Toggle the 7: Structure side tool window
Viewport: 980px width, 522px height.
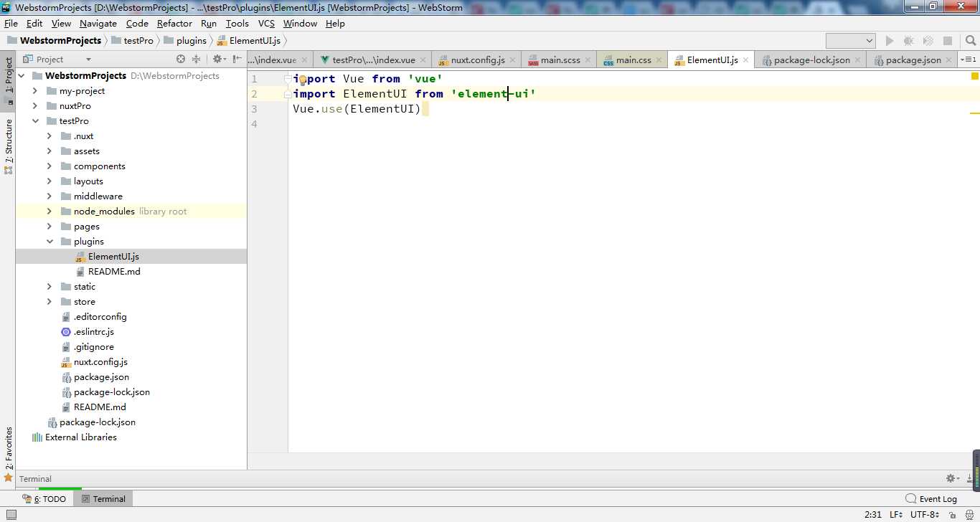coord(9,146)
